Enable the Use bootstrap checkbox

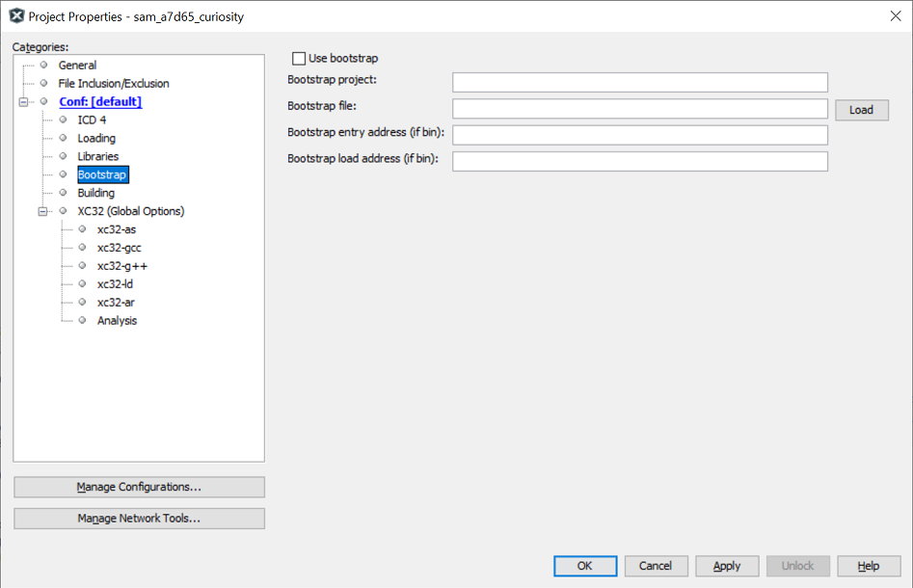[x=299, y=59]
